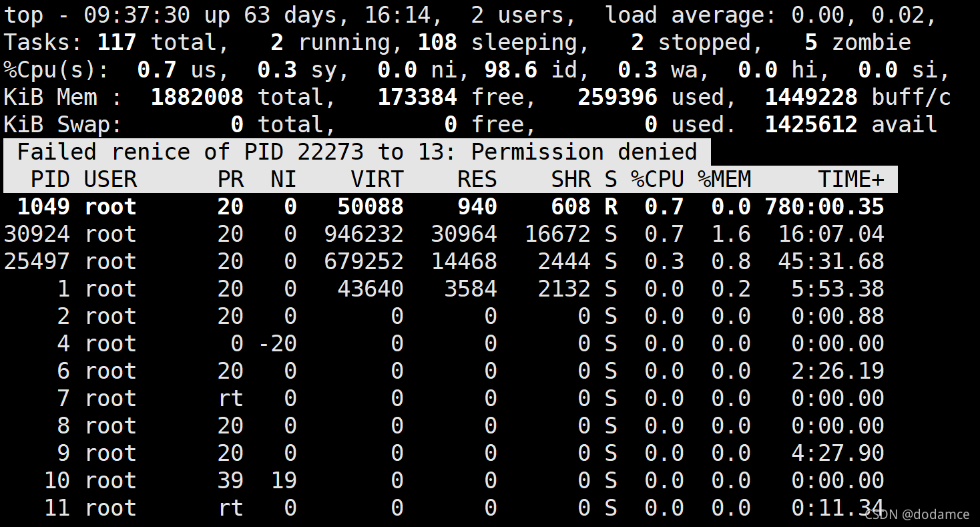Click the VIRT value 946232
The height and width of the screenshot is (527, 980).
[x=364, y=234]
